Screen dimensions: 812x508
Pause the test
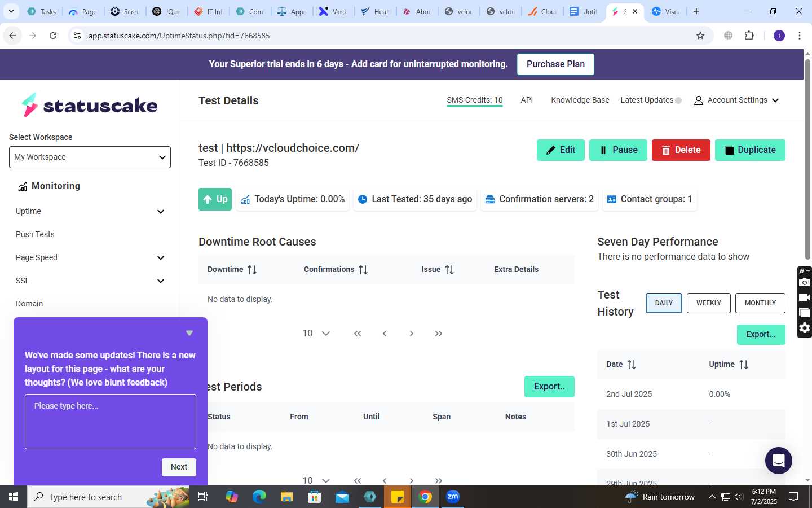point(618,150)
